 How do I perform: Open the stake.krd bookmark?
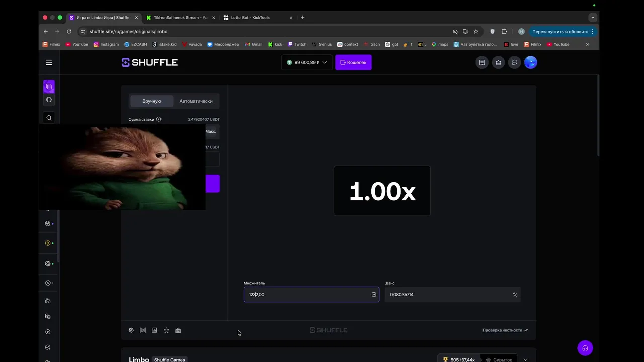(165, 44)
